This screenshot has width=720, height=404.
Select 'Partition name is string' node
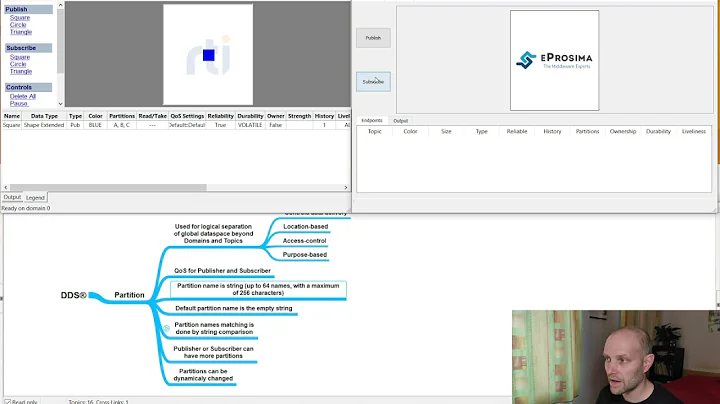tap(258, 289)
